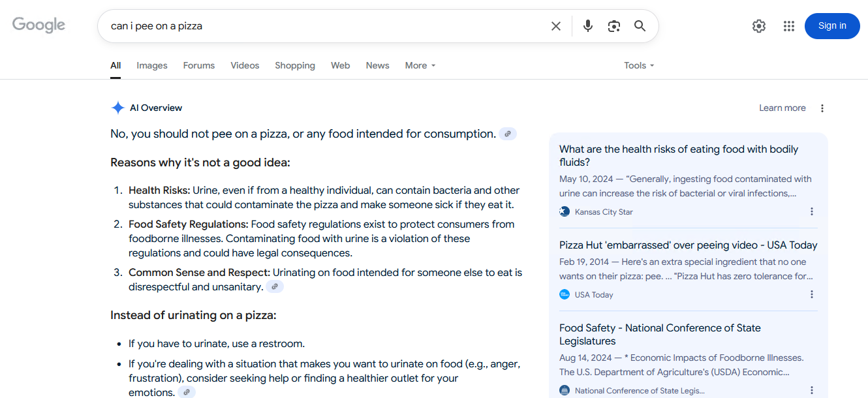Switch to the Web tab
Screen dimensions: 868x398
[341, 65]
